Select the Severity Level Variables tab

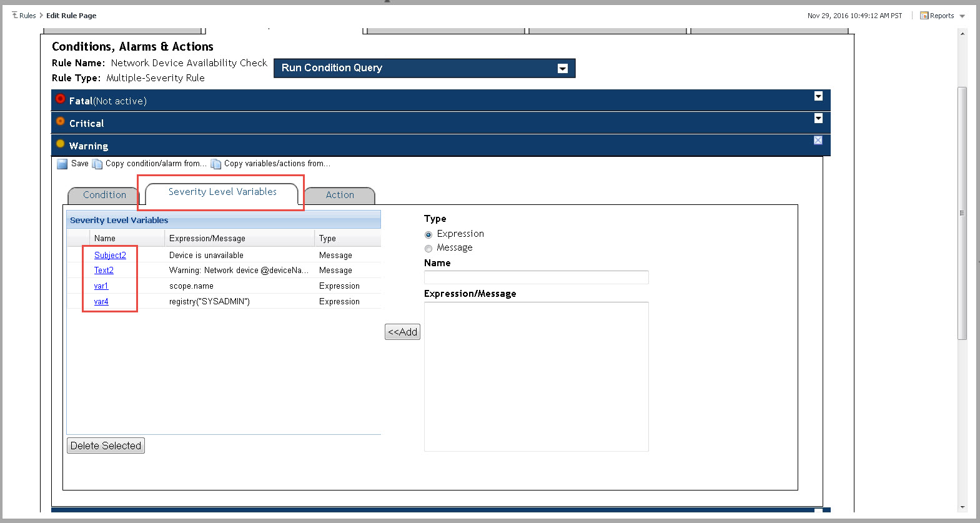[222, 192]
